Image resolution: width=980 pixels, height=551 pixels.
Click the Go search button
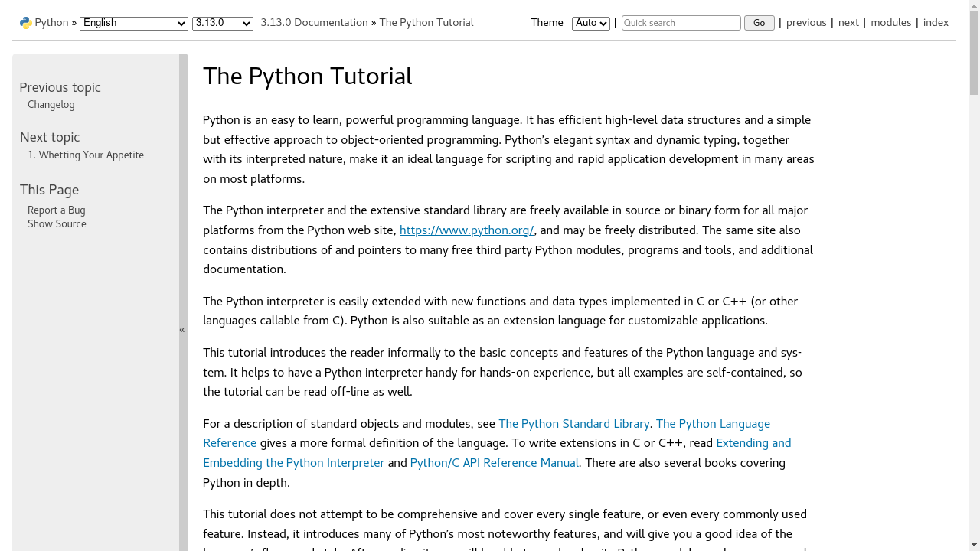click(759, 23)
